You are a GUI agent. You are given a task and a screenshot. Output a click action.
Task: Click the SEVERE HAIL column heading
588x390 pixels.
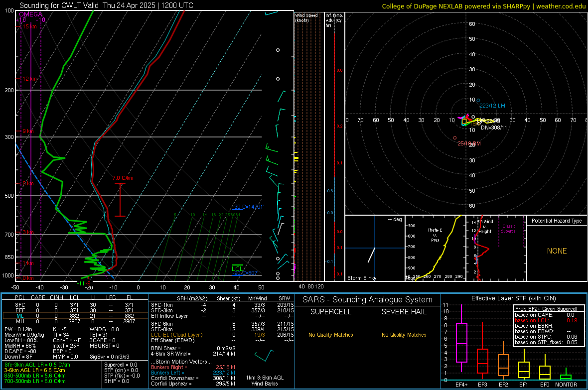point(404,312)
